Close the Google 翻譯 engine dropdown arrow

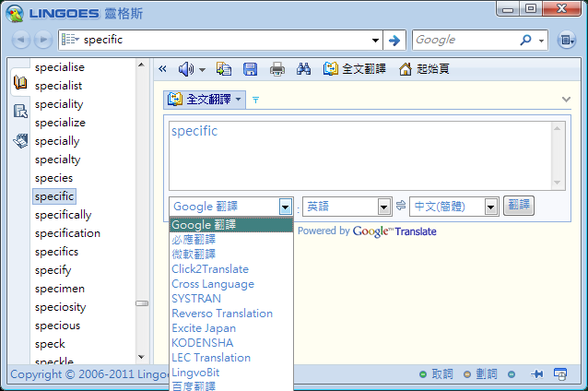(x=286, y=207)
